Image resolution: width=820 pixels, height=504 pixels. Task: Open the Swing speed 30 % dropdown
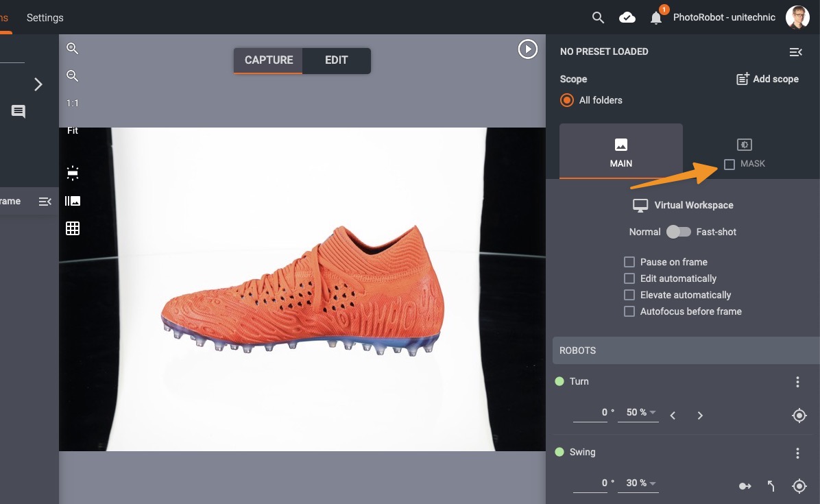[638, 483]
